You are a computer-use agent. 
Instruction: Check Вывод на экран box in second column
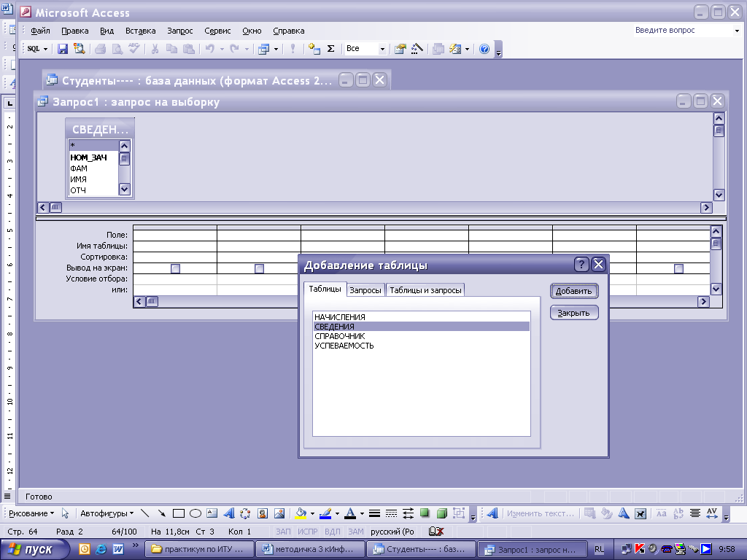point(259,268)
